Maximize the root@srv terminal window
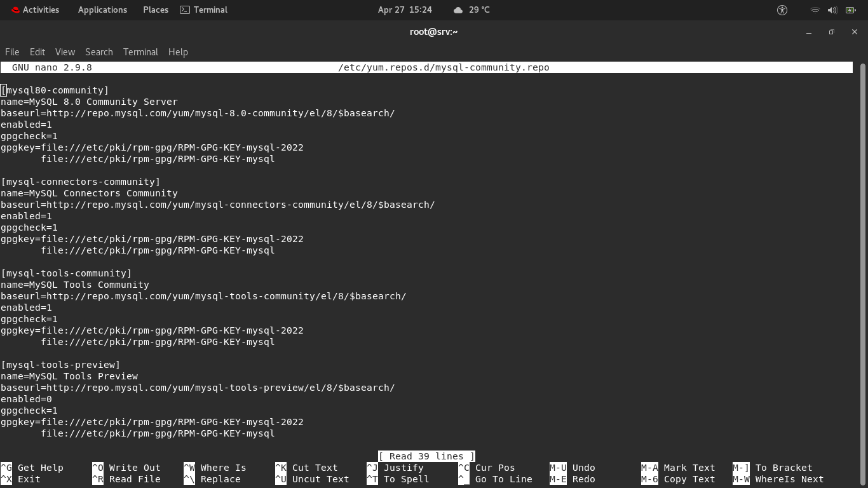 pyautogui.click(x=831, y=32)
